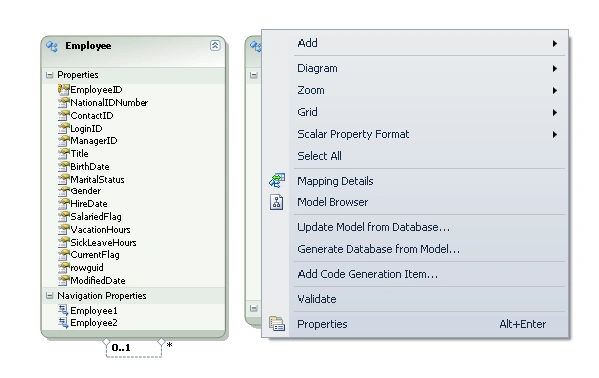This screenshot has height=378, width=599.
Task: Select the SickLeaveHours property
Action: 104,243
